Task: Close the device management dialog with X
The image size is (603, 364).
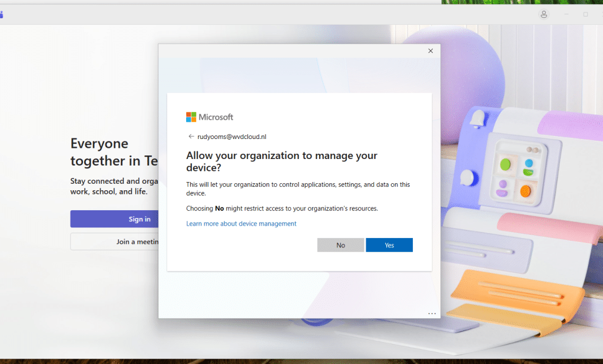Action: point(430,51)
